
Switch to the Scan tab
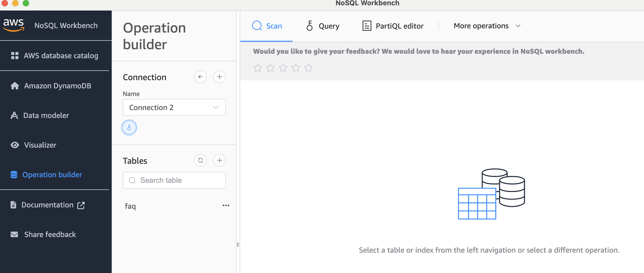pos(267,26)
